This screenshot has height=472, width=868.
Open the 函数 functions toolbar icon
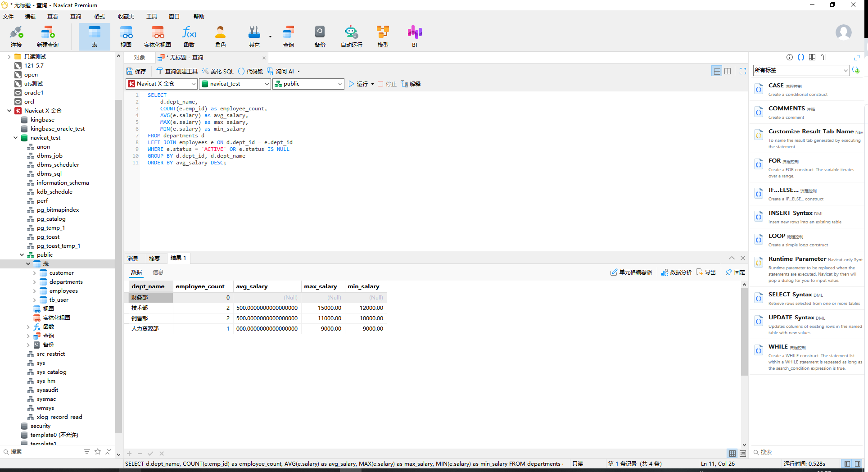tap(189, 36)
